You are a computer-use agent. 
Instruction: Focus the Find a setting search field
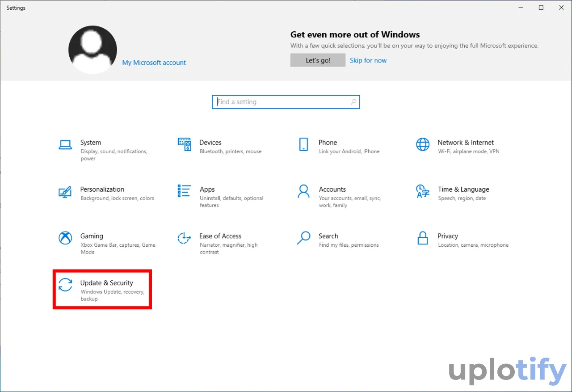[286, 102]
